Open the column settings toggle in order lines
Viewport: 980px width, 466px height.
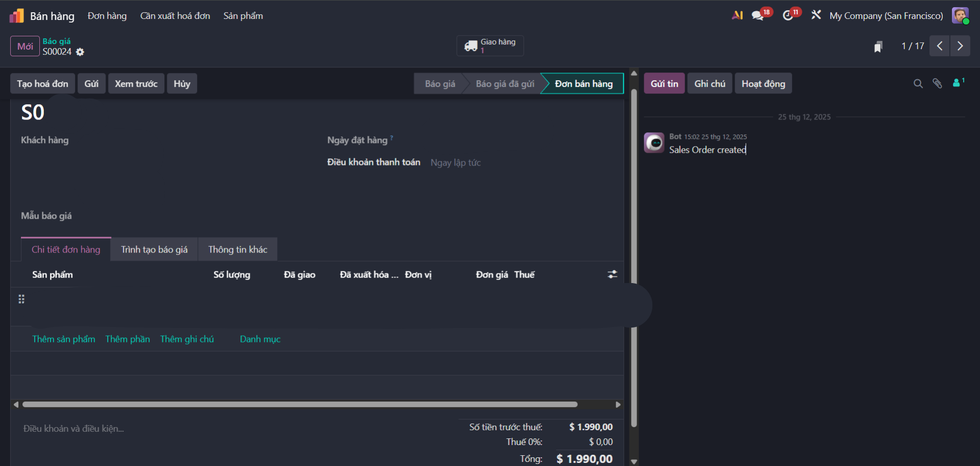(612, 275)
